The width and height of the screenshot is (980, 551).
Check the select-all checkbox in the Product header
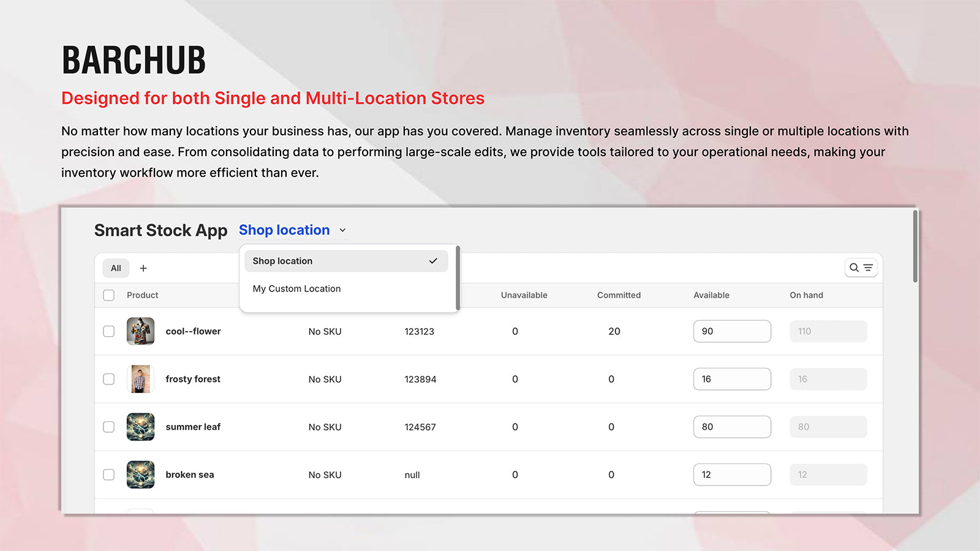[x=108, y=294]
